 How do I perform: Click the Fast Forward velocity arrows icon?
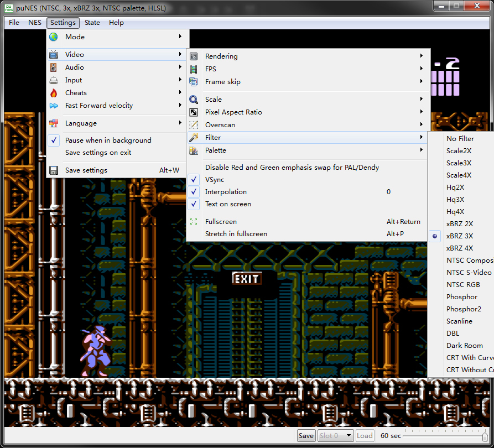coord(54,106)
